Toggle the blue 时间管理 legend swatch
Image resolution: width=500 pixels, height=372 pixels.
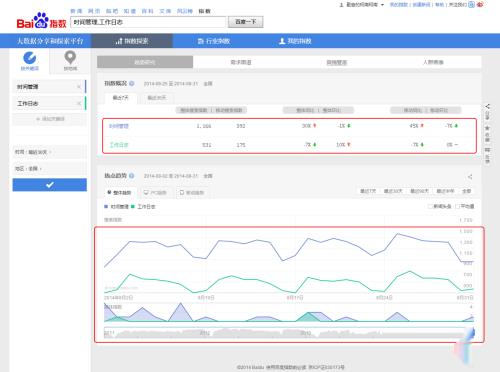[106, 207]
